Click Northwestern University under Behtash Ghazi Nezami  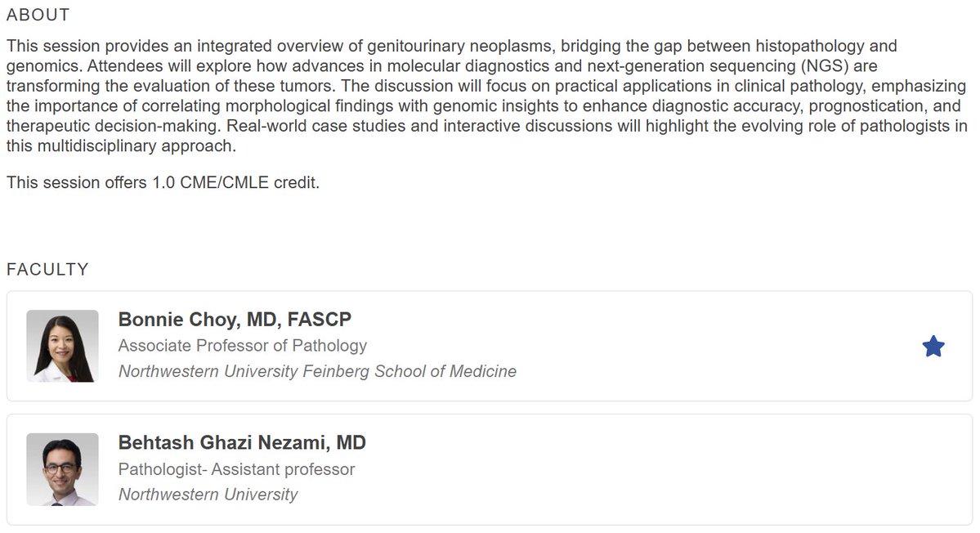[x=208, y=495]
